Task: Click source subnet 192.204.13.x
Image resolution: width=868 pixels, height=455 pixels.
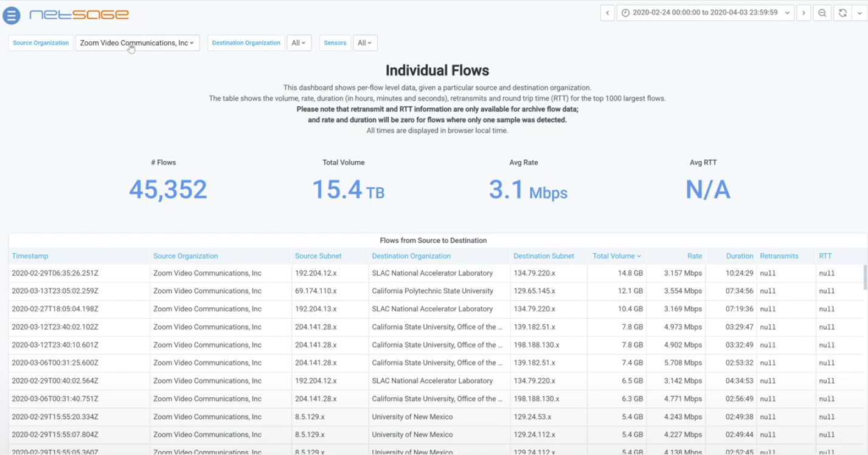Action: pyautogui.click(x=316, y=309)
